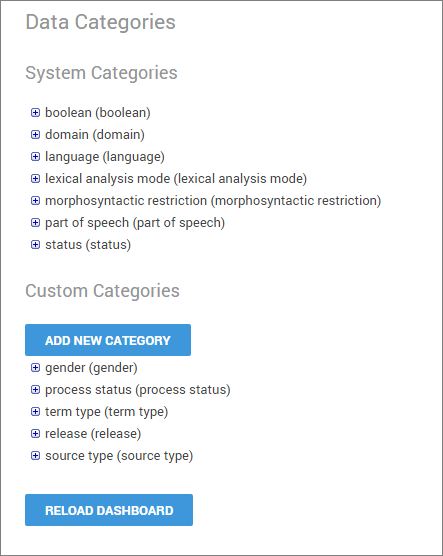The height and width of the screenshot is (556, 443).
Task: Select the process status tree label
Action: (138, 390)
